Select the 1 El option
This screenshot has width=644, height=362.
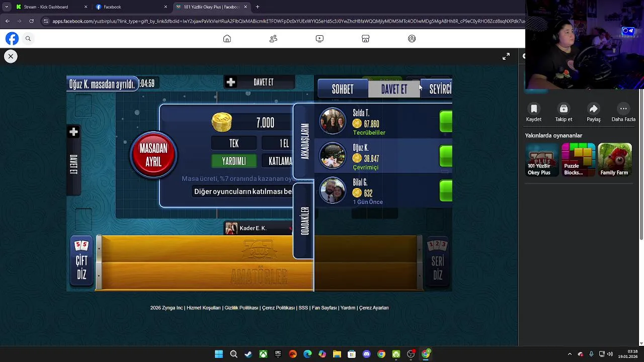click(x=278, y=144)
